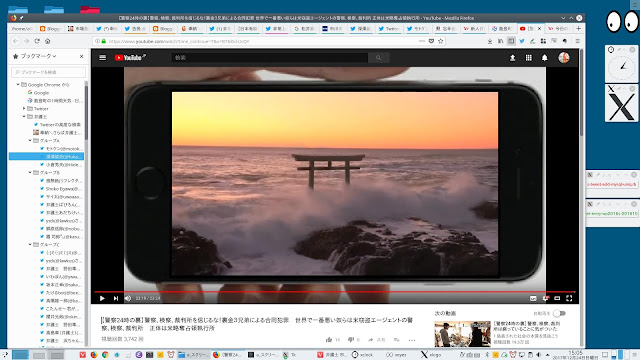Click the YouTube search magnifier button
Image resolution: width=640 pixels, height=360 pixels.
[x=378, y=58]
